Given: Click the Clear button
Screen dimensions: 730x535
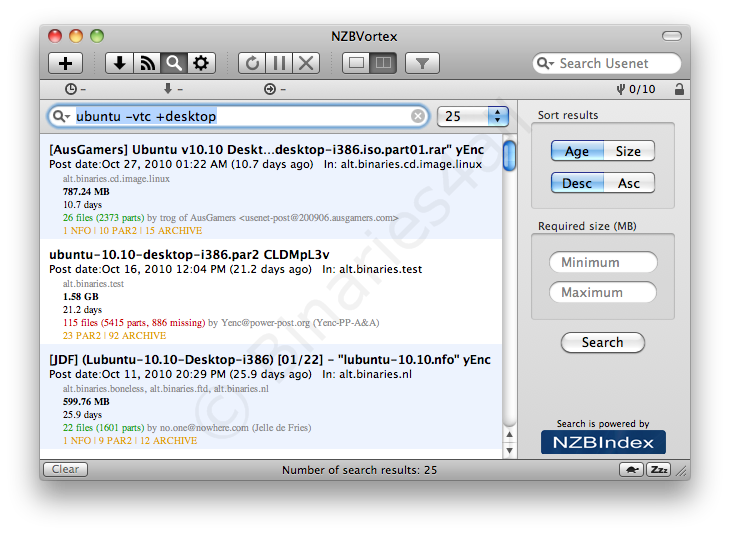Looking at the screenshot, I should (x=65, y=469).
